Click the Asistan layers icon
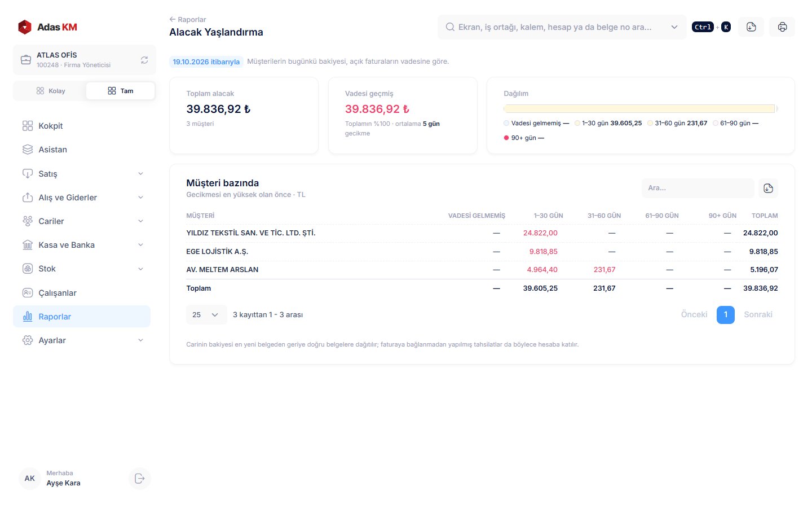 coord(28,150)
